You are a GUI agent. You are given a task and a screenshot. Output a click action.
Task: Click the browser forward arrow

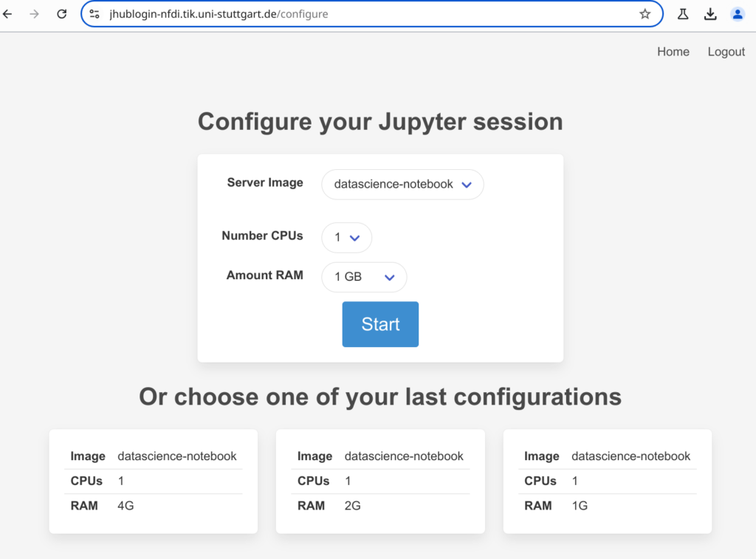34,14
